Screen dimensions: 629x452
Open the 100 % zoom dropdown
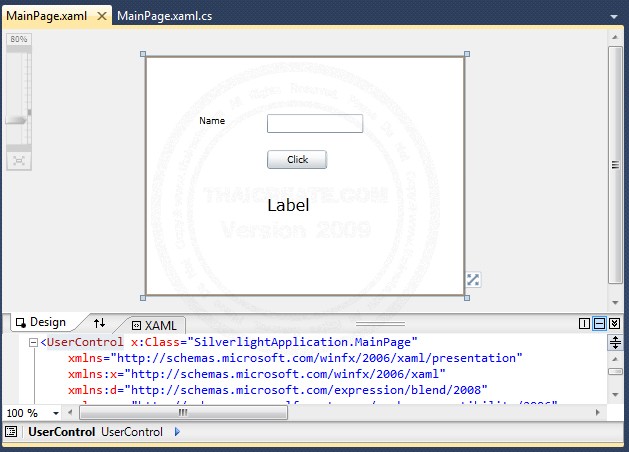click(x=56, y=413)
